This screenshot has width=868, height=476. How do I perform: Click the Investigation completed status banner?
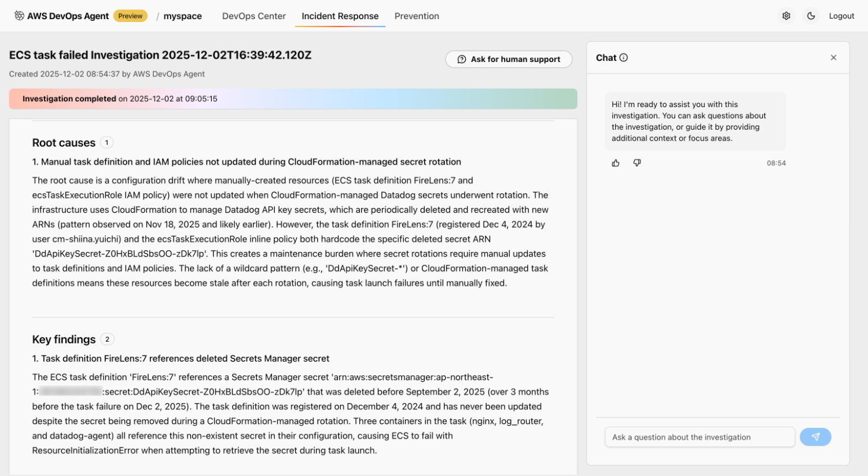pyautogui.click(x=293, y=99)
